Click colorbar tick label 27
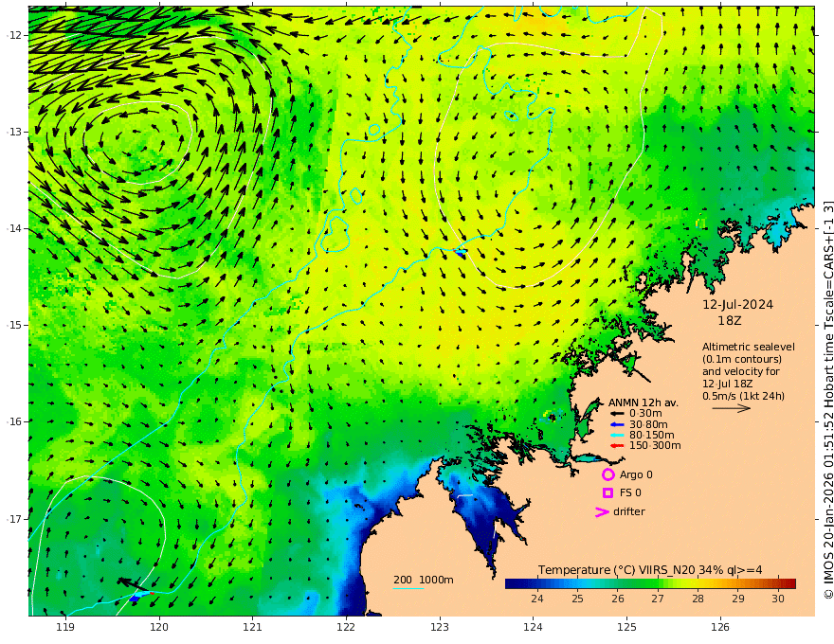 tap(658, 599)
